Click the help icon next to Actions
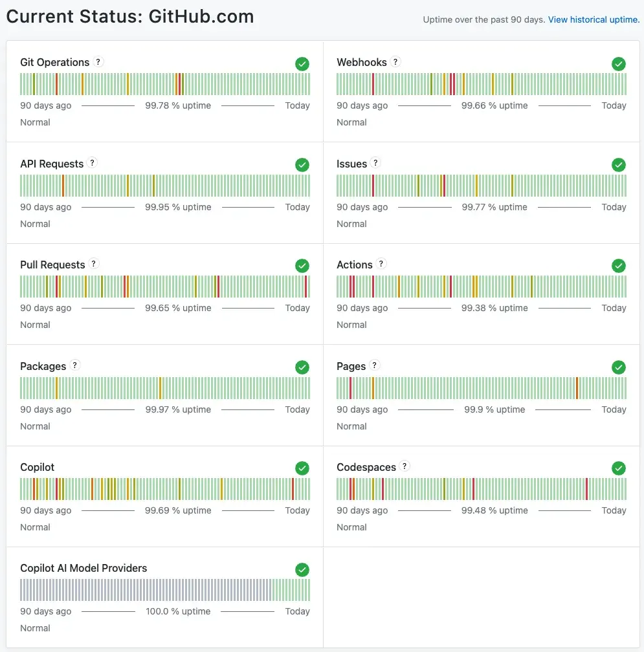644x652 pixels. tap(381, 264)
